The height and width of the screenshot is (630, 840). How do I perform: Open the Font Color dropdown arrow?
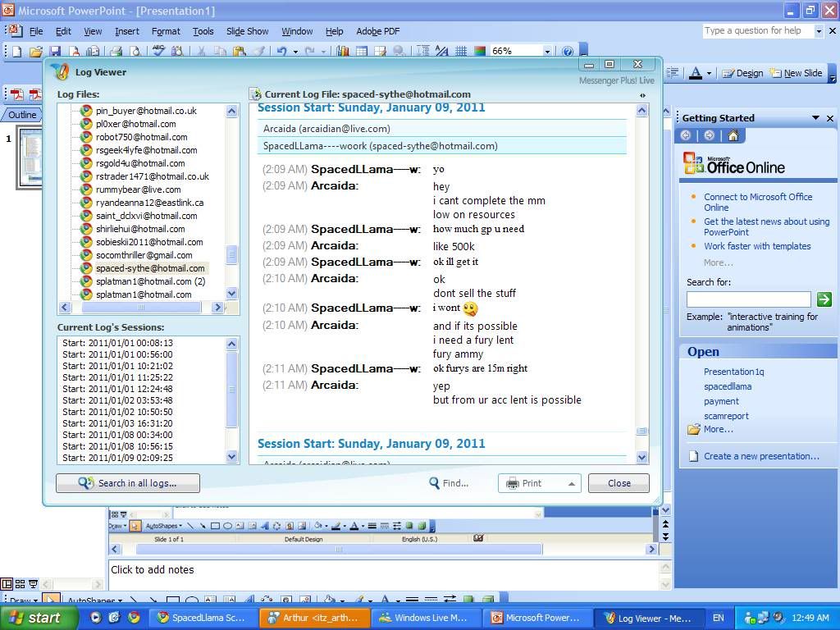[709, 73]
